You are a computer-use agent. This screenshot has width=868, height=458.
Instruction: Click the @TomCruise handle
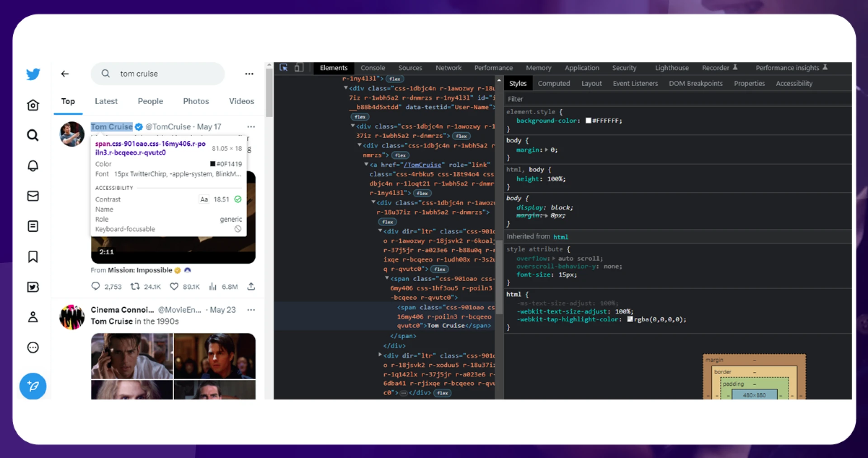click(168, 127)
